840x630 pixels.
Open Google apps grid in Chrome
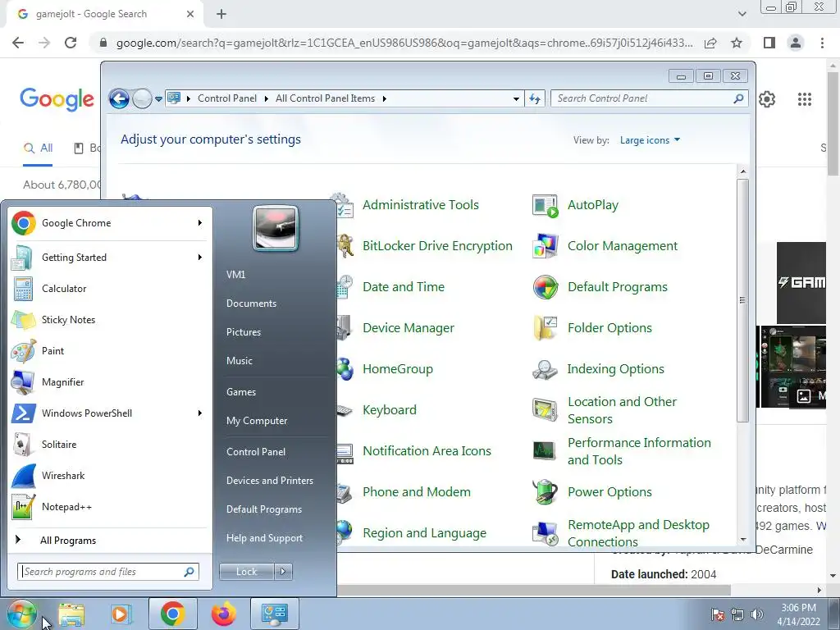pos(805,99)
